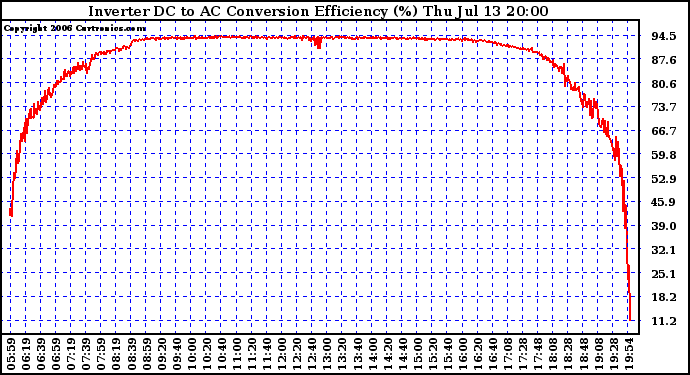690x375 pixels.
Task: Select the 19:54 time label
Action: pyautogui.click(x=630, y=354)
